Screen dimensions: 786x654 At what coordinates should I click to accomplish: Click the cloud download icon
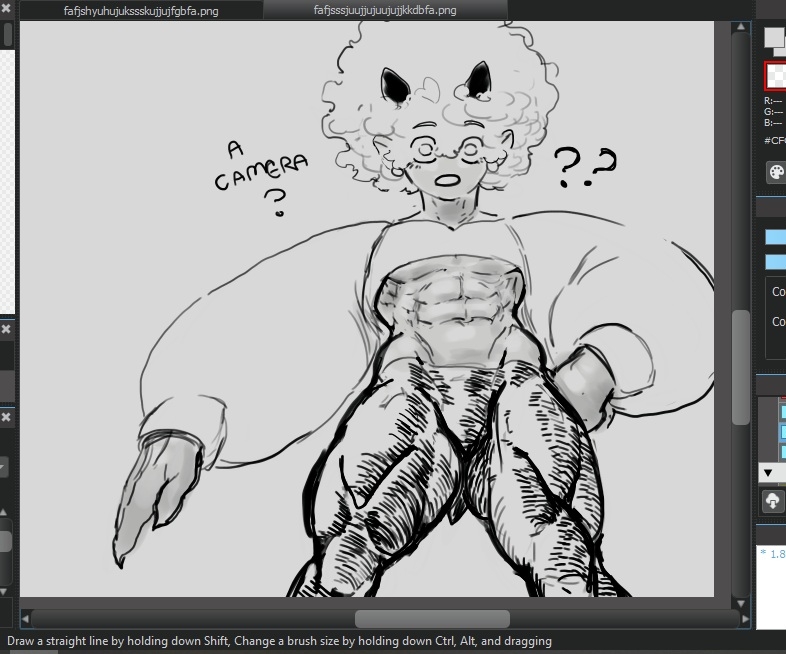tap(773, 500)
